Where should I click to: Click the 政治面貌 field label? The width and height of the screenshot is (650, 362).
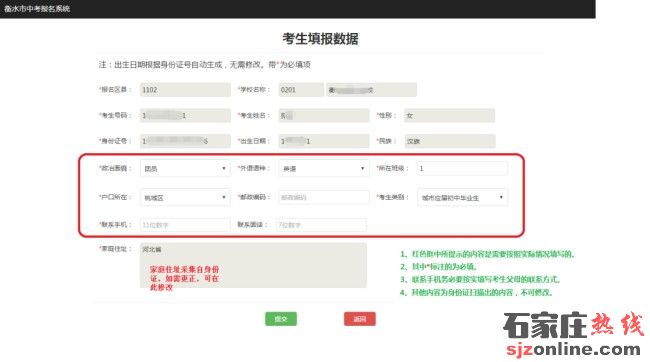click(115, 168)
